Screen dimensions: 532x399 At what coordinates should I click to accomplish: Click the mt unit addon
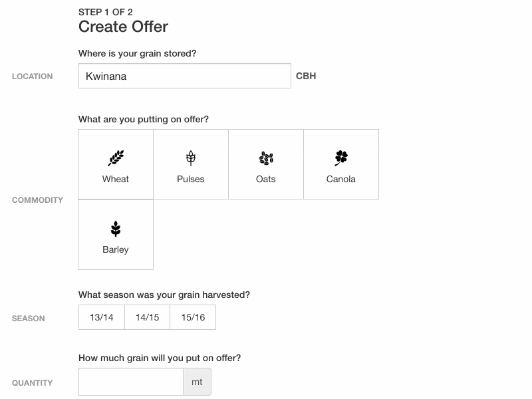(x=197, y=382)
